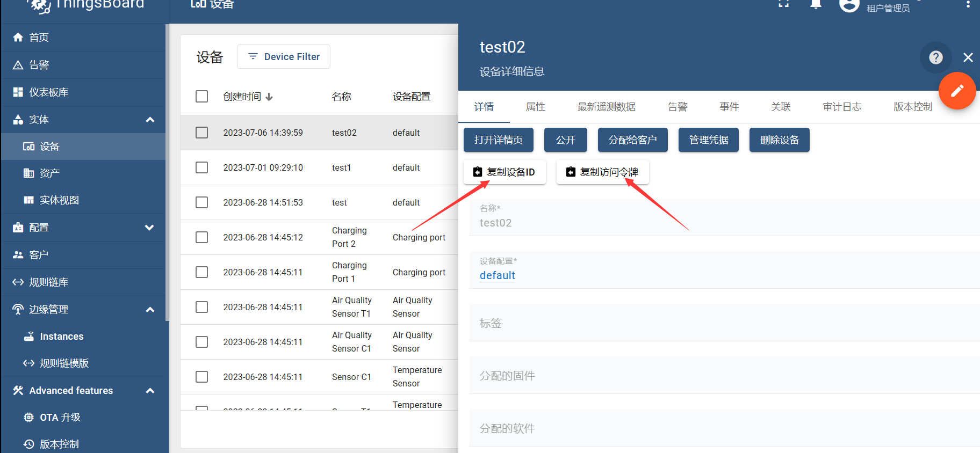Collapse the Advanced features chevron
The width and height of the screenshot is (980, 453).
[x=150, y=391]
